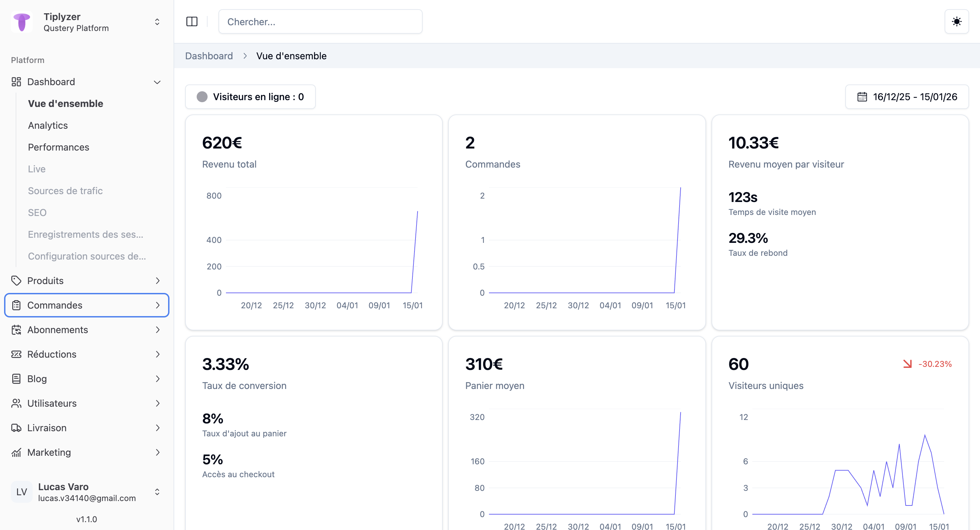The image size is (980, 530).
Task: Switch theme with the sun icon
Action: (957, 22)
